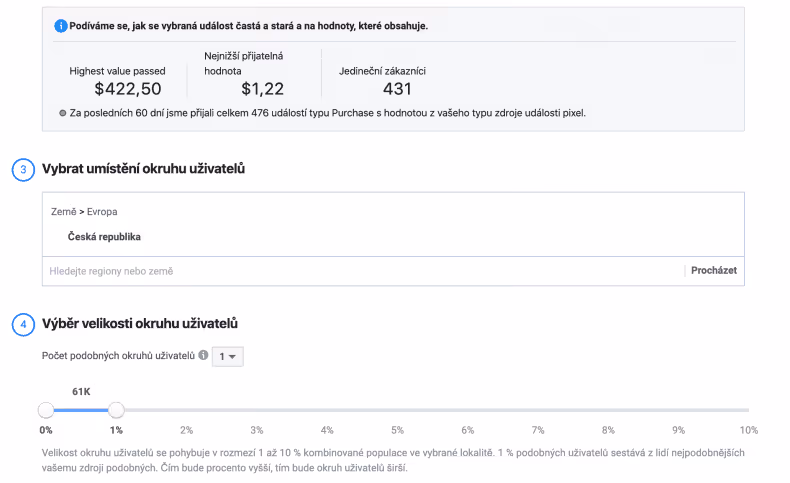The image size is (790, 483).
Task: Click the slider handle at 1%
Action: [116, 409]
